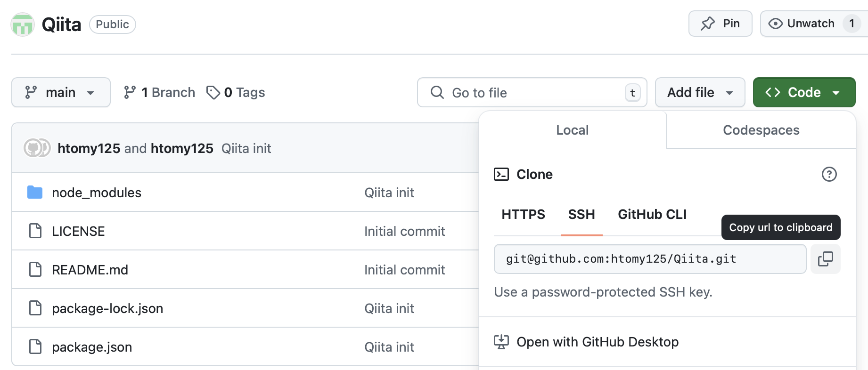Pin the Qiita repository
868x370 pixels.
coord(720,24)
